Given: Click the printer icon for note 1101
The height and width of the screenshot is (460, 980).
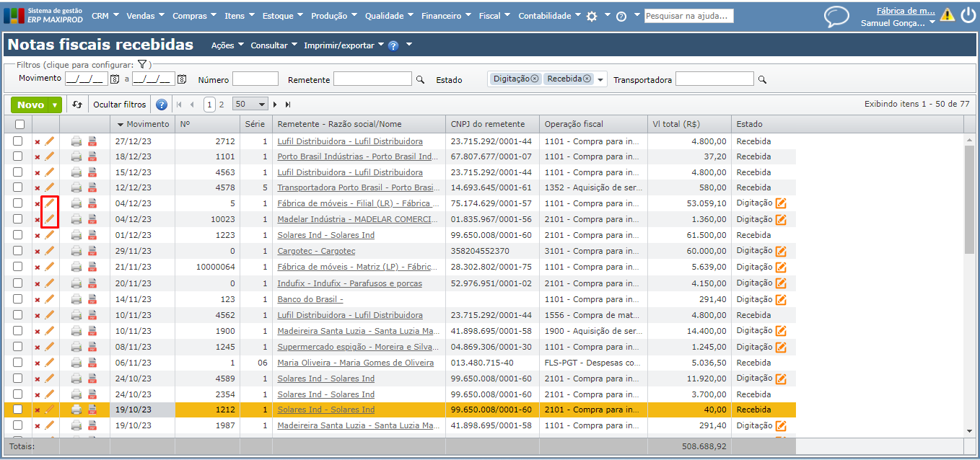Looking at the screenshot, I should click(76, 157).
